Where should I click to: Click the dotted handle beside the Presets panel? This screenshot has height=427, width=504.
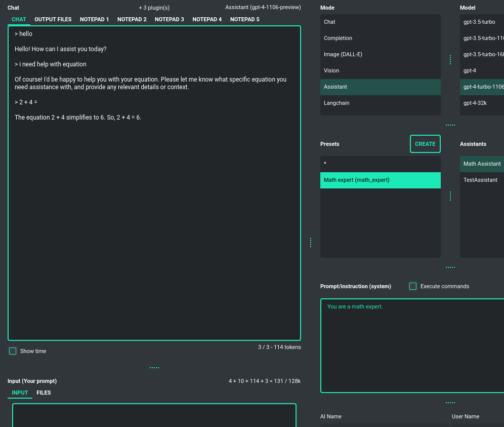[450, 196]
